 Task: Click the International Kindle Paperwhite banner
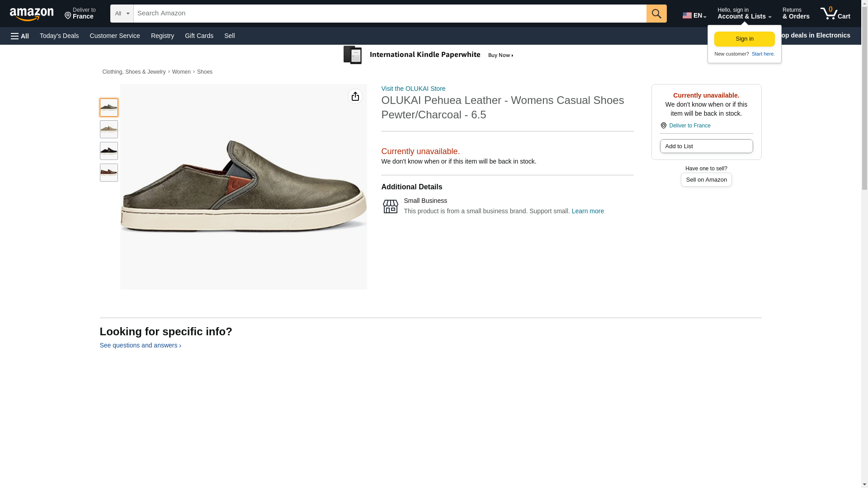(429, 55)
